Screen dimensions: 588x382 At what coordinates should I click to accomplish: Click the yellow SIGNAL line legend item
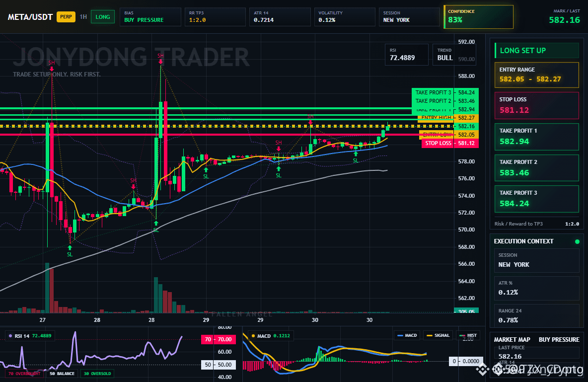click(438, 335)
